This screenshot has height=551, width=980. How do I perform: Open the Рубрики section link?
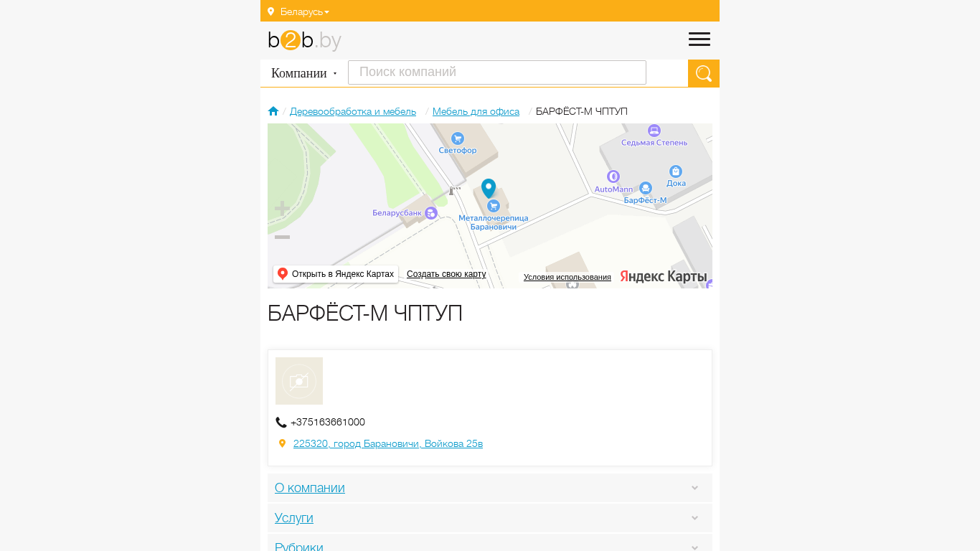[299, 547]
